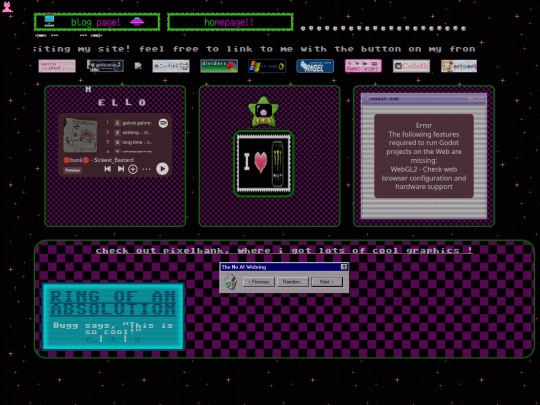Click Next in the No AI Webring
The height and width of the screenshot is (405, 540).
tap(327, 282)
